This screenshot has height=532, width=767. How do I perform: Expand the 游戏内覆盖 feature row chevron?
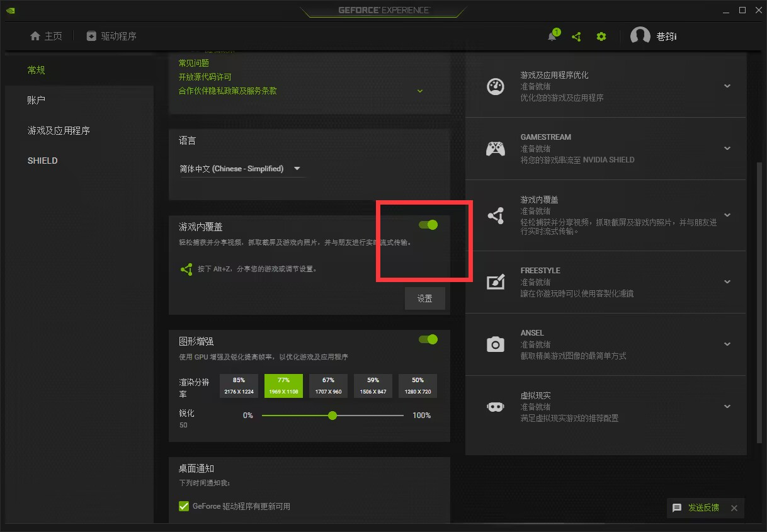click(x=727, y=215)
